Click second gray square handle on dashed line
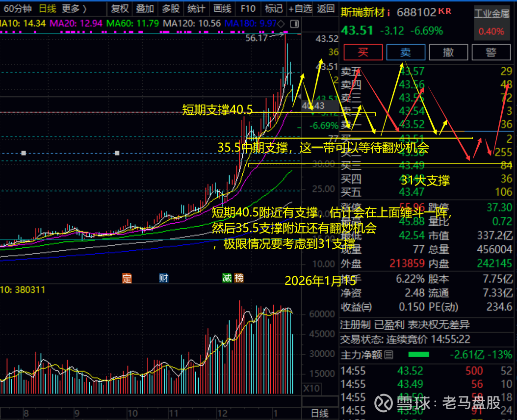This screenshot has height=420, width=517. point(117,153)
